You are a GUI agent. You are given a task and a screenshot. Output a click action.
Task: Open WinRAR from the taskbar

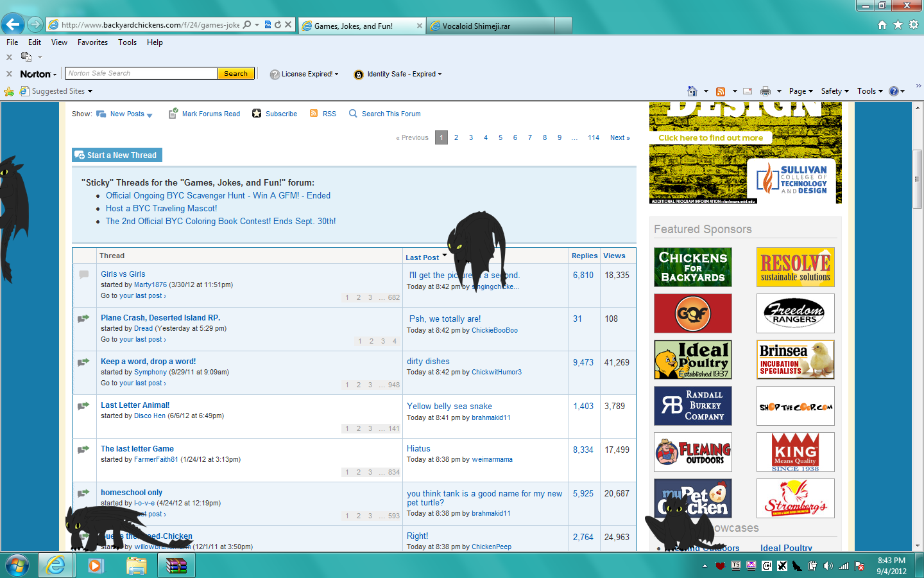[176, 565]
